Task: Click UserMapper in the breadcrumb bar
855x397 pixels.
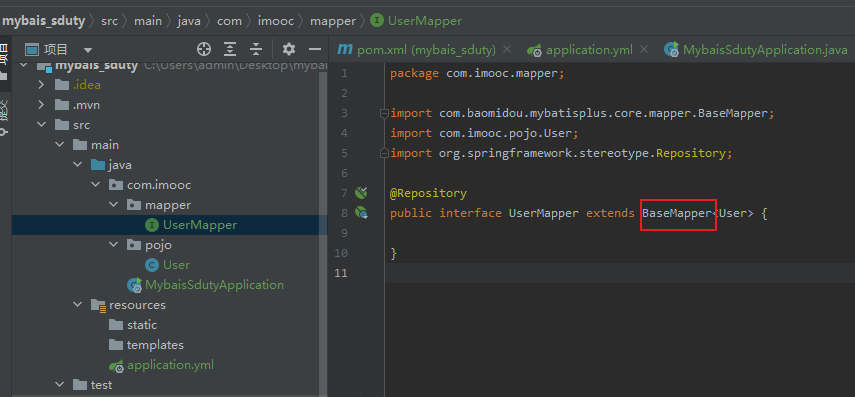Action: (416, 21)
